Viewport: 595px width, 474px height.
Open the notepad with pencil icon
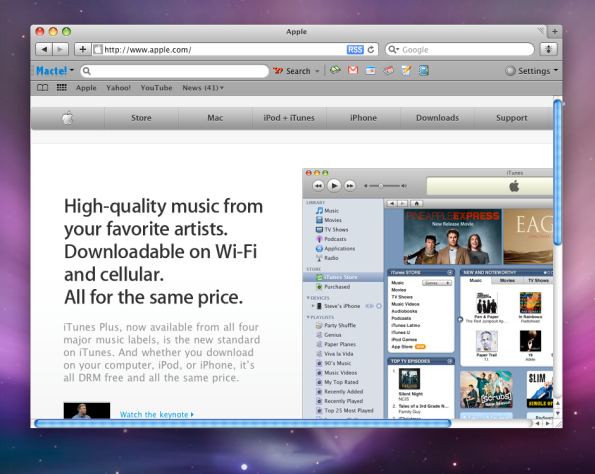coord(406,70)
